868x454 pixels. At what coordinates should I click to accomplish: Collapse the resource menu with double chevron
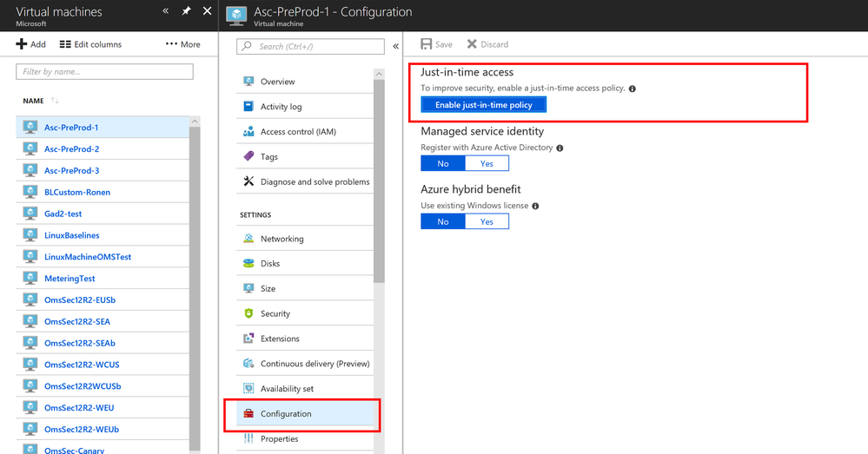396,47
